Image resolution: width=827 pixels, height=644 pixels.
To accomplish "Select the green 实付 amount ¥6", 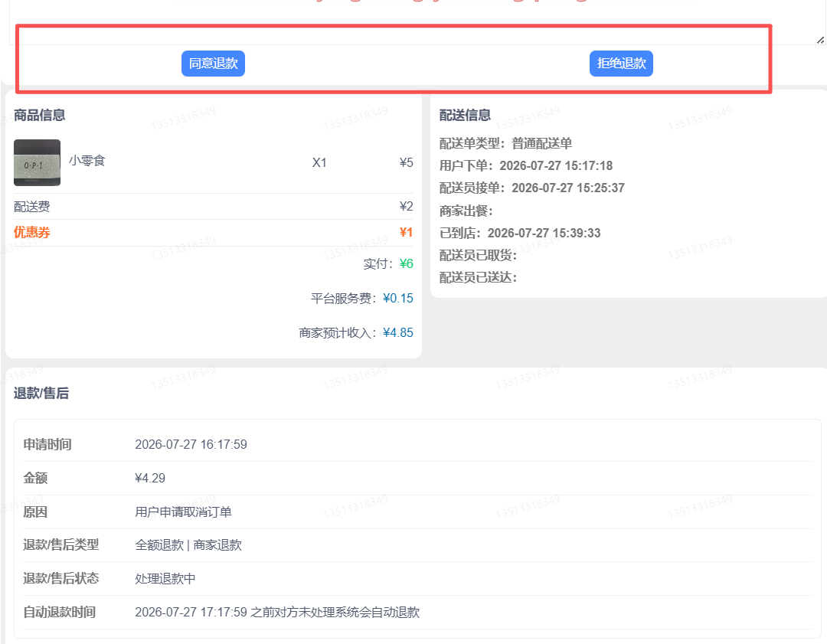I will (406, 263).
